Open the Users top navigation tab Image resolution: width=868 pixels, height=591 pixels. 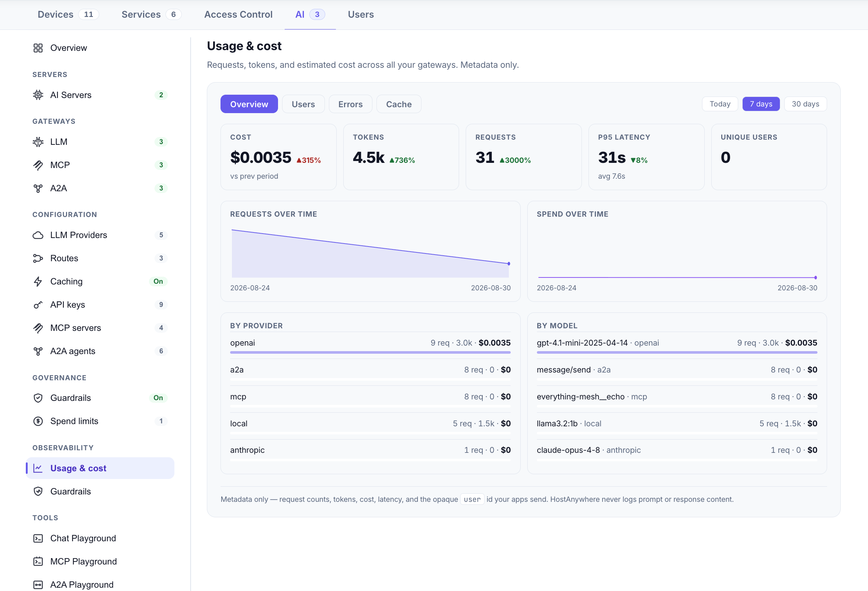pos(361,14)
